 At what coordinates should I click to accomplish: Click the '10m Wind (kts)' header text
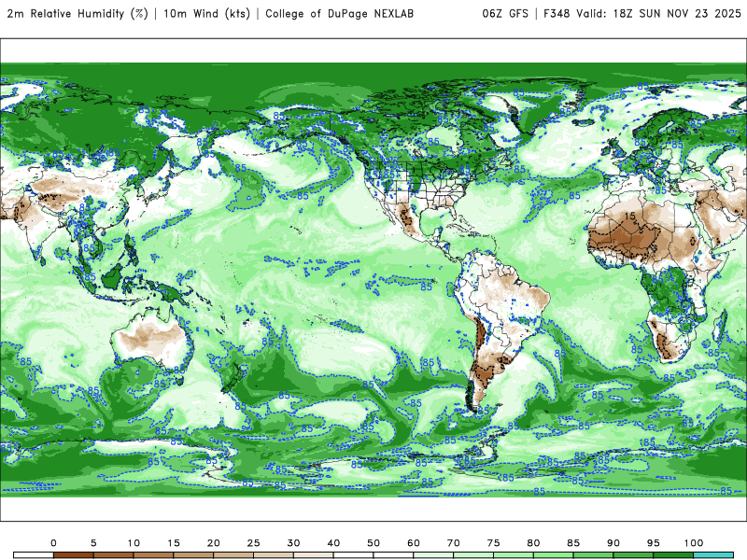pyautogui.click(x=206, y=13)
